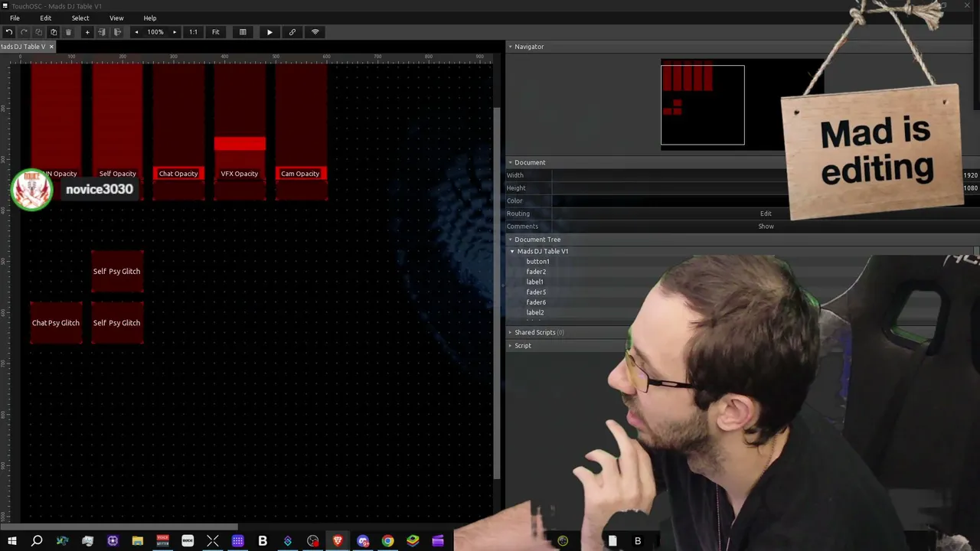980x551 pixels.
Task: Select the VFX Opacity label
Action: click(x=240, y=174)
